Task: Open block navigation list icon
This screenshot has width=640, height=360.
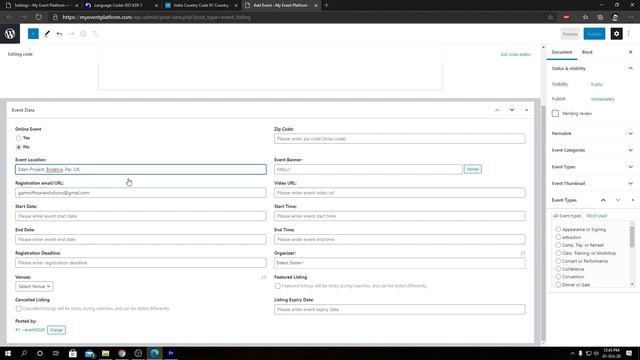Action: tap(95, 34)
